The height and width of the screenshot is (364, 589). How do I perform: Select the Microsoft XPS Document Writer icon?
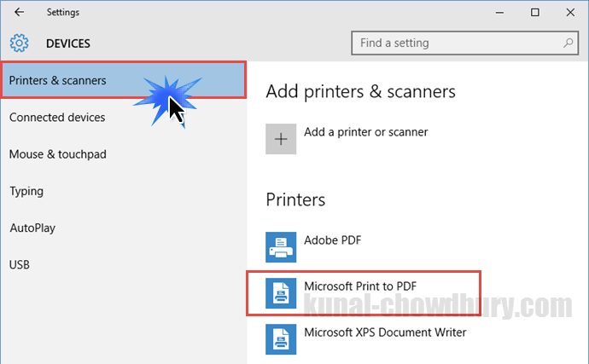tap(281, 339)
